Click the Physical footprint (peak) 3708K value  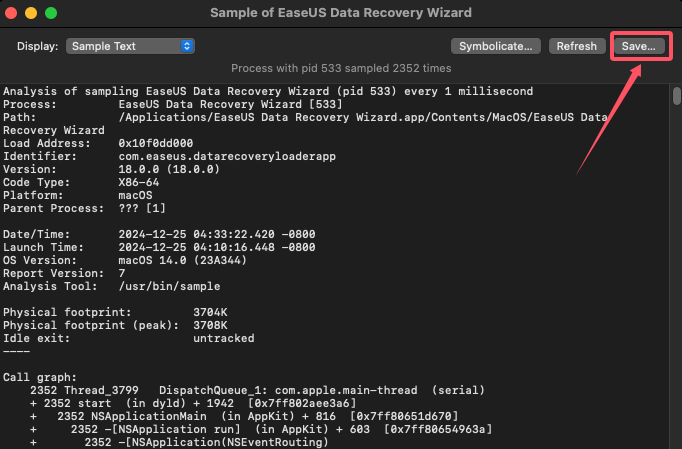pos(210,325)
